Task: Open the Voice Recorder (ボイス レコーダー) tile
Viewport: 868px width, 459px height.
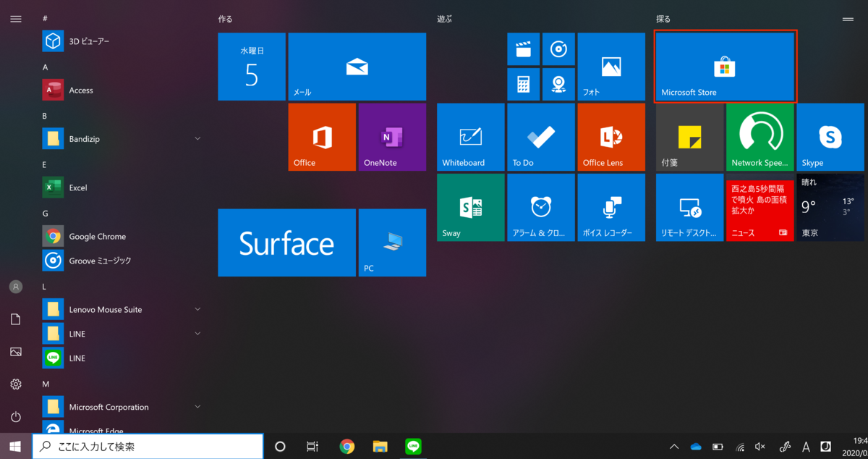Action: click(x=611, y=207)
